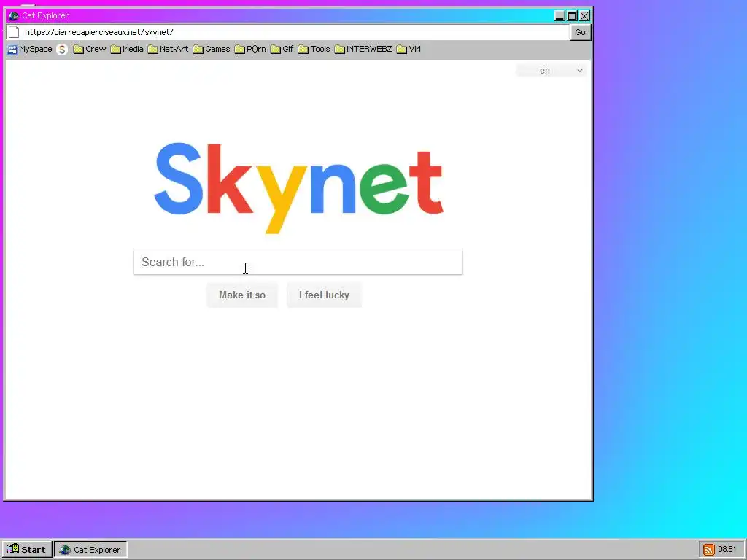Open the Net-Art bookmarks folder
This screenshot has height=560, width=747.
click(x=169, y=49)
